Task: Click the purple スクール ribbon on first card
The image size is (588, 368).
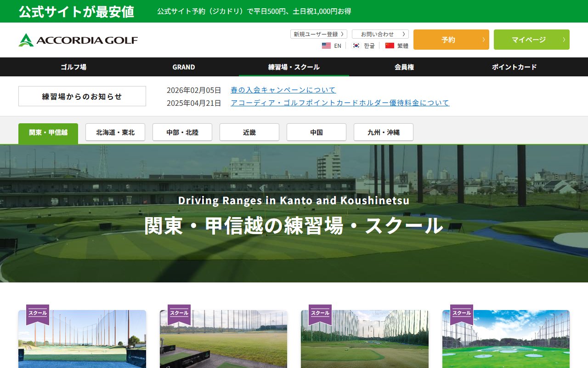Action: click(38, 313)
